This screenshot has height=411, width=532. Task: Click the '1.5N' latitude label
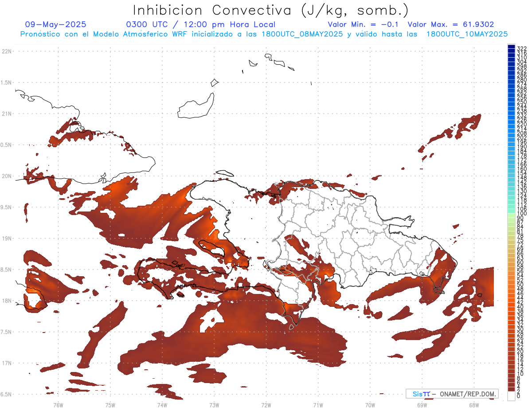(x=7, y=83)
